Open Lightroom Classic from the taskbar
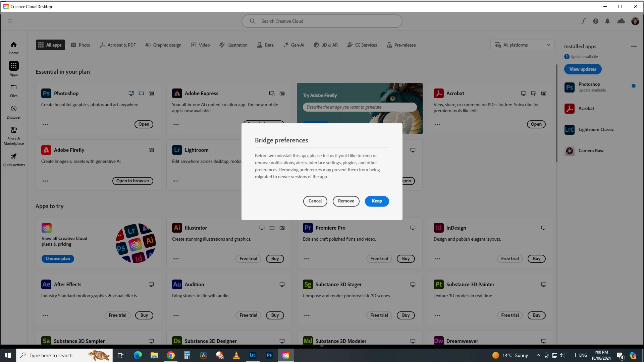Image resolution: width=644 pixels, height=362 pixels. point(253,355)
